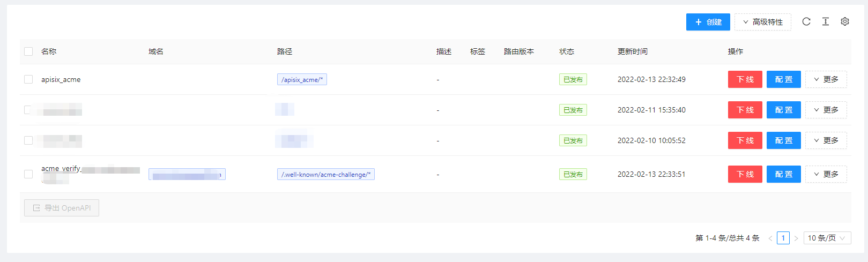Click 下线 for the acme_verify route

click(745, 174)
